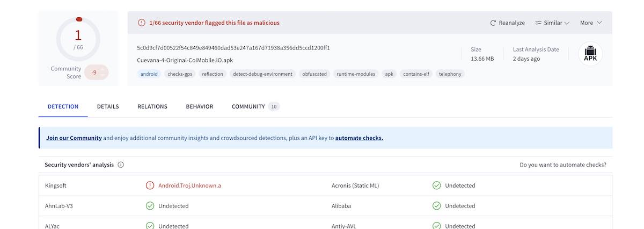The width and height of the screenshot is (644, 229).
Task: Click the Acronis (Static ML) vendor name
Action: tap(355, 185)
